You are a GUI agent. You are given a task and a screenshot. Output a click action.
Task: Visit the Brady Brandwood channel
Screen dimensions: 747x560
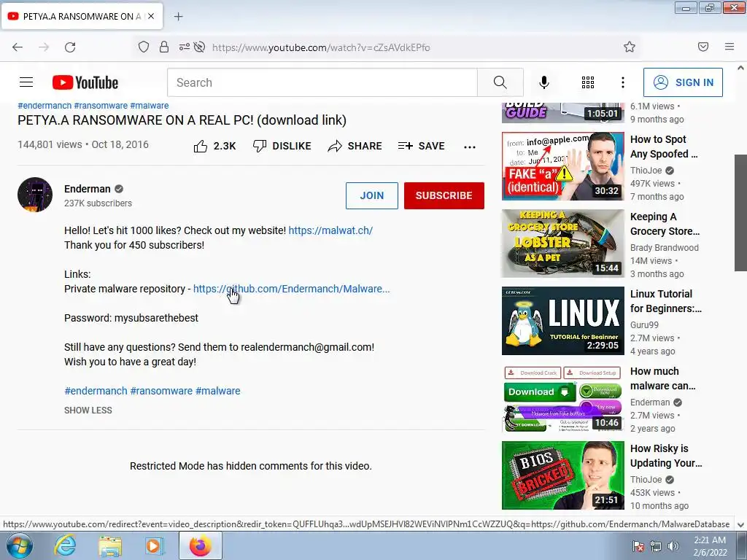664,248
